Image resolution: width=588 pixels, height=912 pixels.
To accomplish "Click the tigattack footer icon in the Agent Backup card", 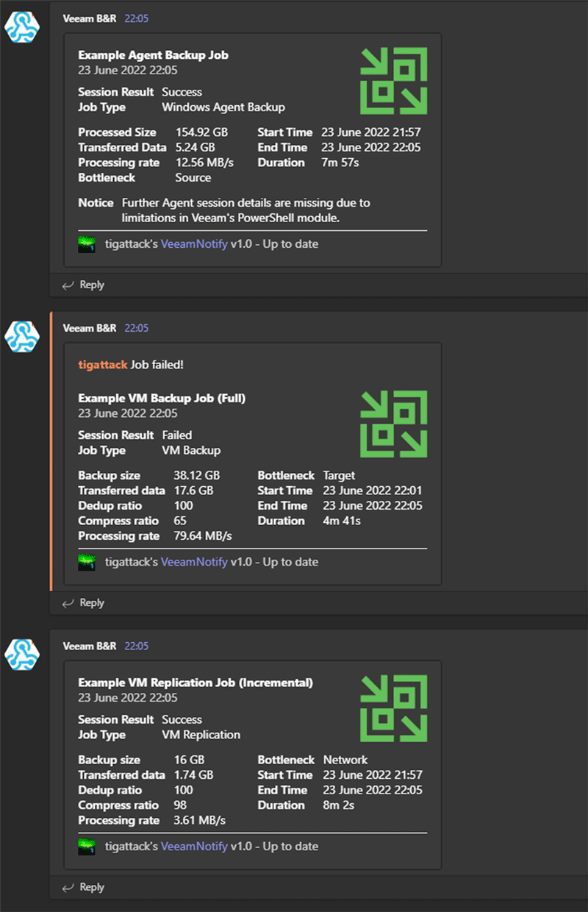I will 87,244.
